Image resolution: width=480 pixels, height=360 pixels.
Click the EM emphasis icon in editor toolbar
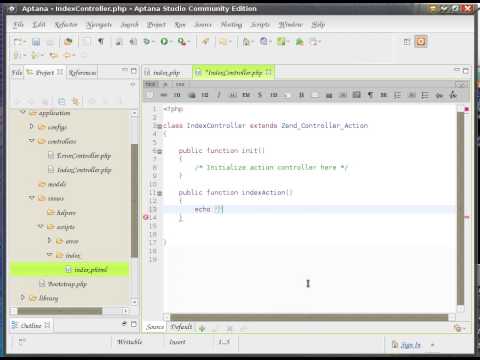click(246, 95)
